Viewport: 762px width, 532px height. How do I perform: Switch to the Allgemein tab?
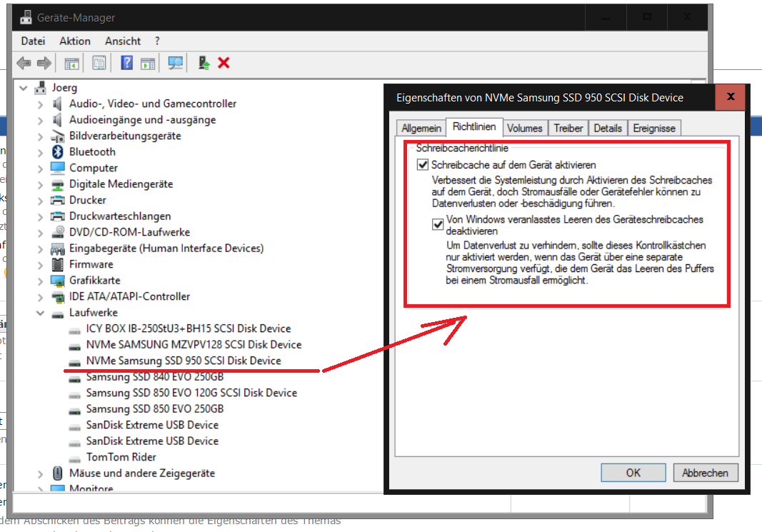pos(421,129)
